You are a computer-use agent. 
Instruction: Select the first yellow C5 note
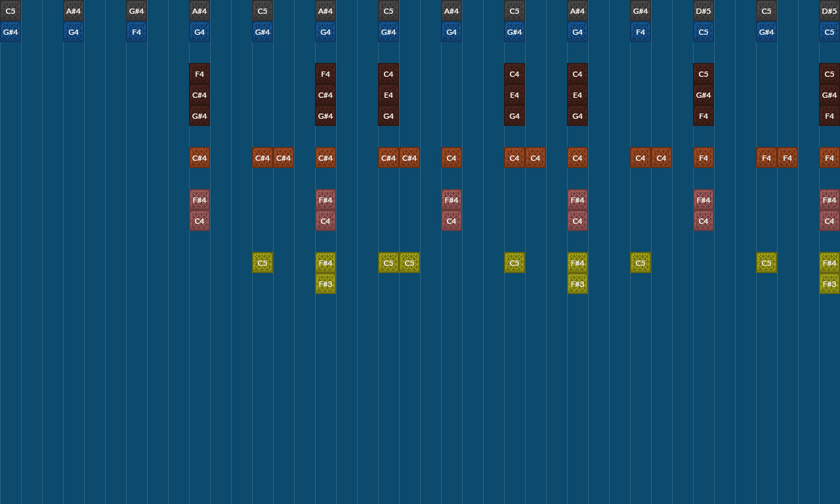click(262, 262)
